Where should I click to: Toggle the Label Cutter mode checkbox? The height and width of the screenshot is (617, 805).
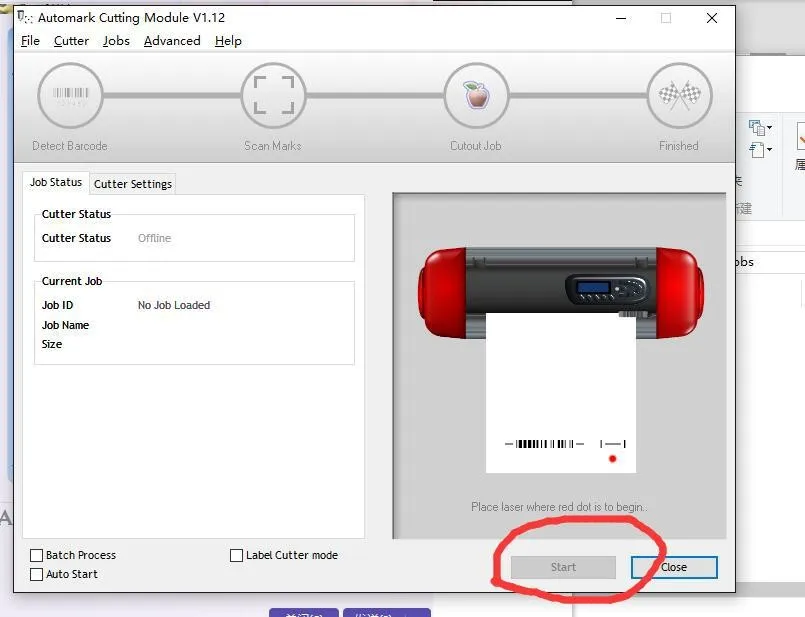point(236,555)
